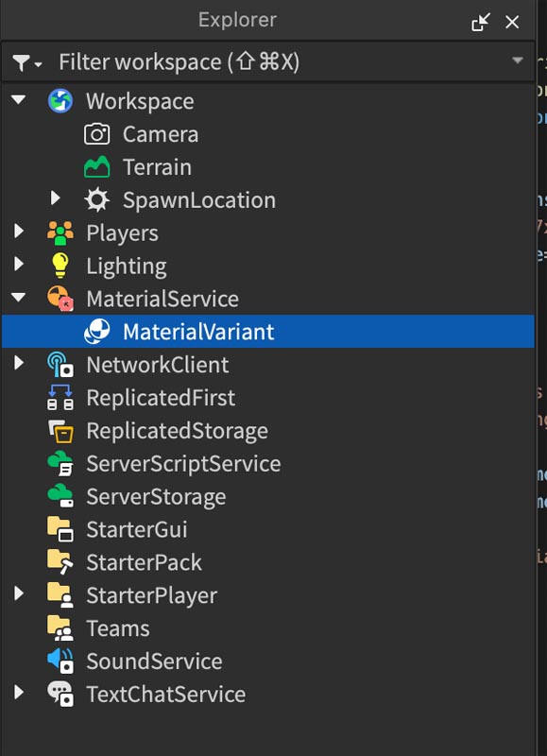Open the filter options funnel dropdown
The width and height of the screenshot is (547, 756).
pos(26,62)
